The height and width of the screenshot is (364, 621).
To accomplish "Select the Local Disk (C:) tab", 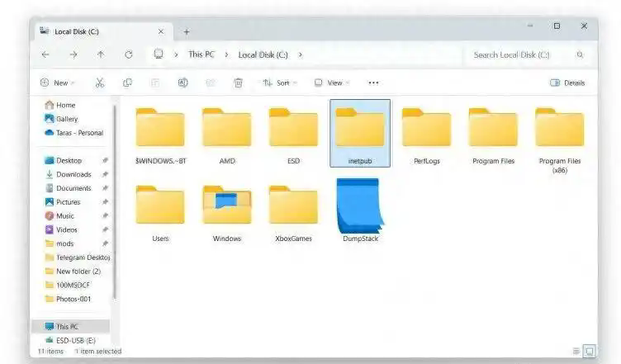I will coord(99,31).
